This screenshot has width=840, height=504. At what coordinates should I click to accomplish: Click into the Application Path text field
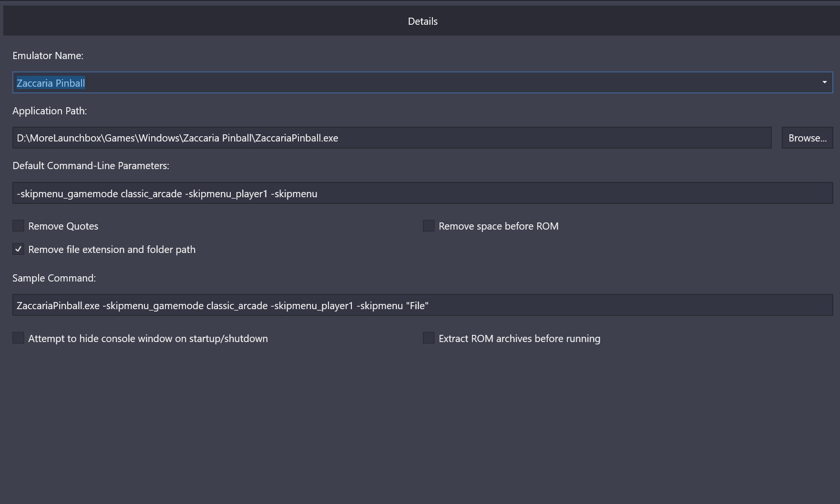click(391, 138)
